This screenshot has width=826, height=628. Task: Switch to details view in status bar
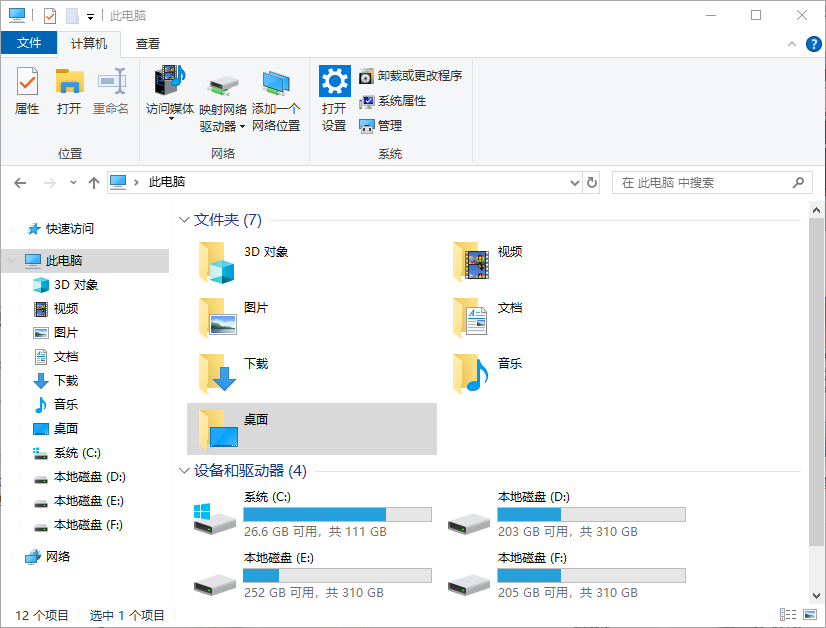pos(788,615)
